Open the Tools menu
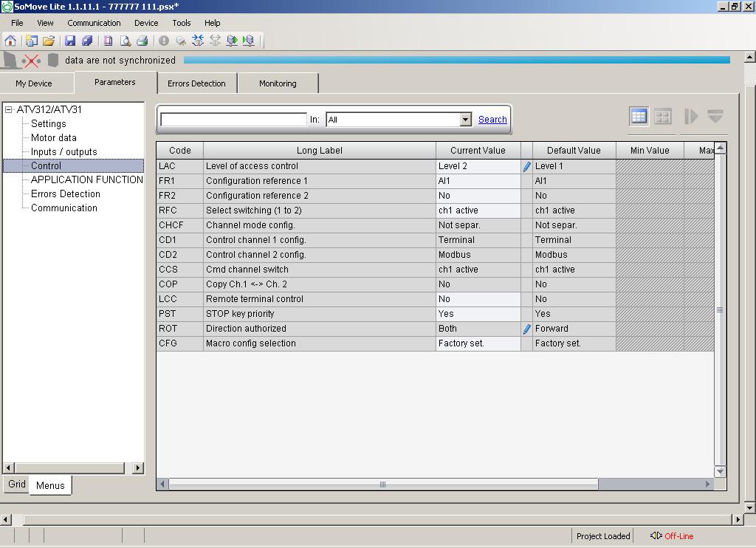 (182, 23)
